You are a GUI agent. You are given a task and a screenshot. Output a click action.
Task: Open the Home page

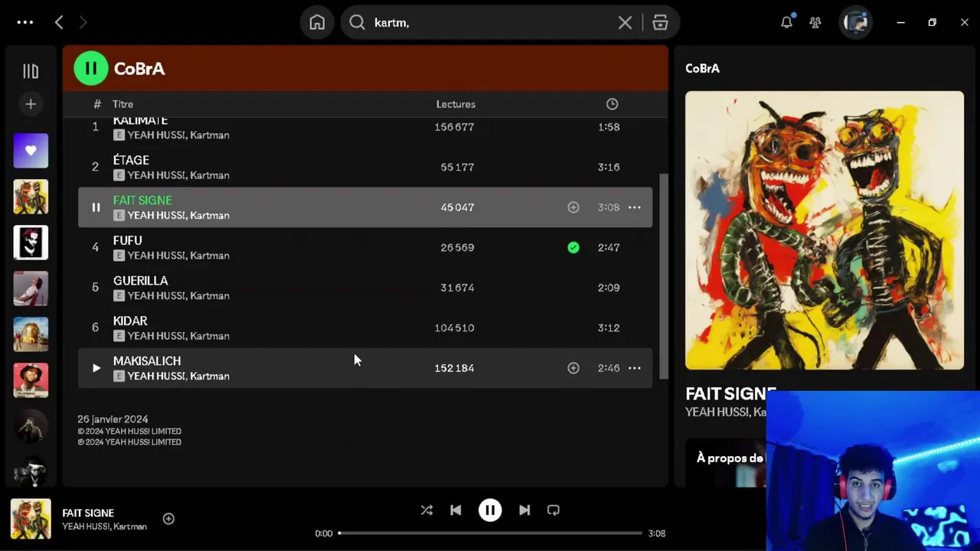pyautogui.click(x=317, y=22)
